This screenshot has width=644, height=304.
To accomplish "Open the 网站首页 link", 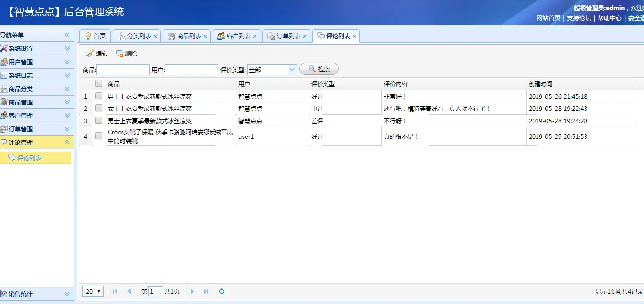I will [x=548, y=18].
